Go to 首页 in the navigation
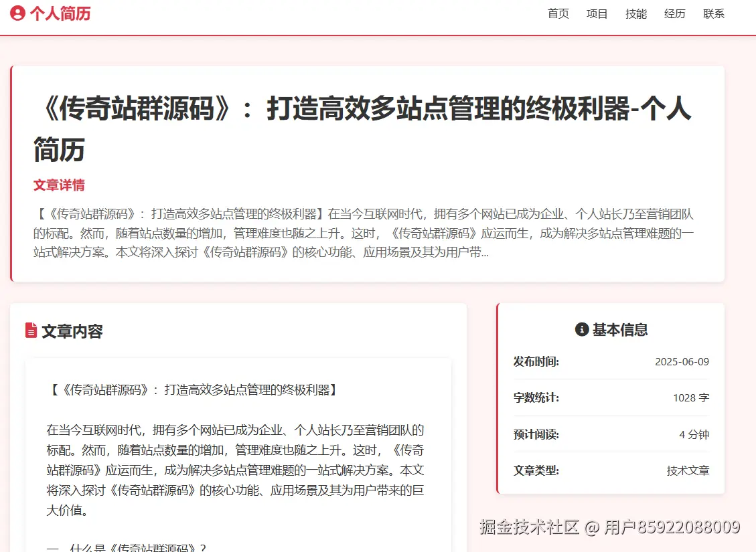Viewport: 756px width, 552px height. click(558, 13)
